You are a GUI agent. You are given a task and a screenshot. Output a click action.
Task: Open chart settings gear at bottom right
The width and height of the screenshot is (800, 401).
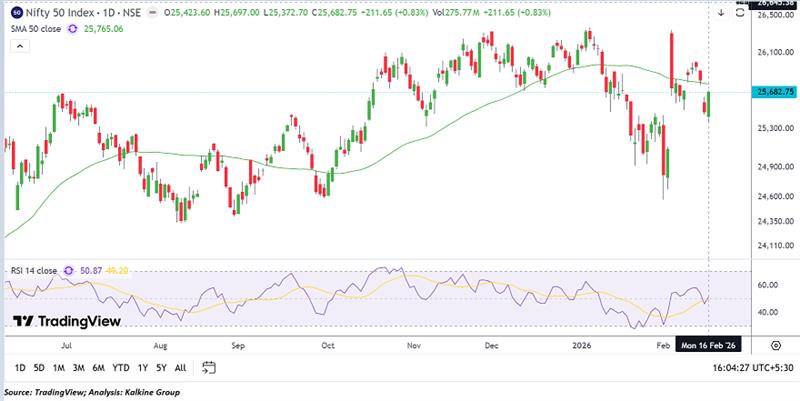pyautogui.click(x=775, y=343)
